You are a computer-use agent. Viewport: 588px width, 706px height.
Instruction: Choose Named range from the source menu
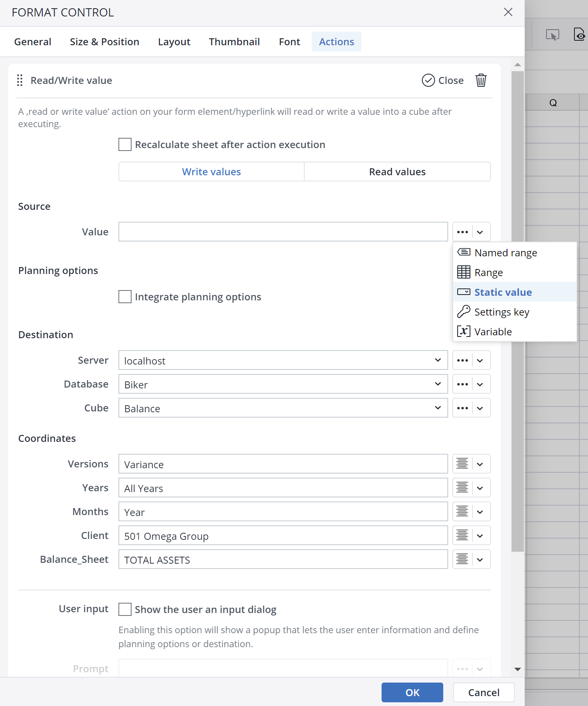pos(514,253)
